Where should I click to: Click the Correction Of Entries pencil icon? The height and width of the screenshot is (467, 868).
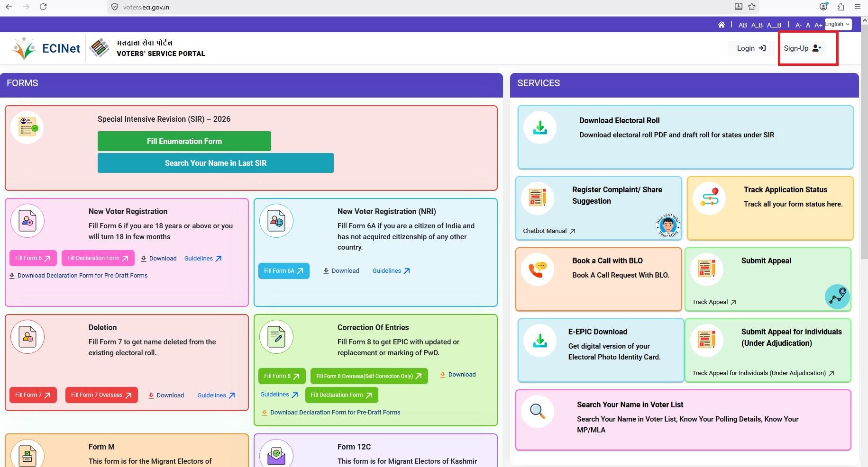point(276,337)
